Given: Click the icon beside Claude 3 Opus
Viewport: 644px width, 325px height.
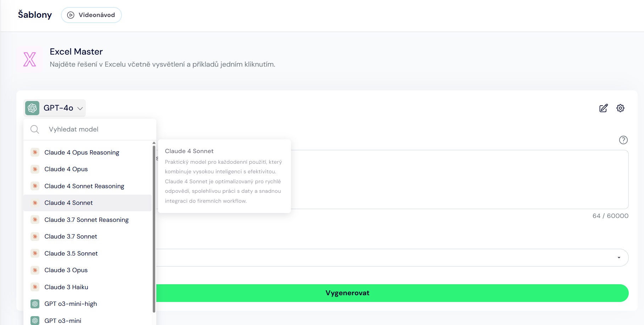Looking at the screenshot, I should coord(35,270).
